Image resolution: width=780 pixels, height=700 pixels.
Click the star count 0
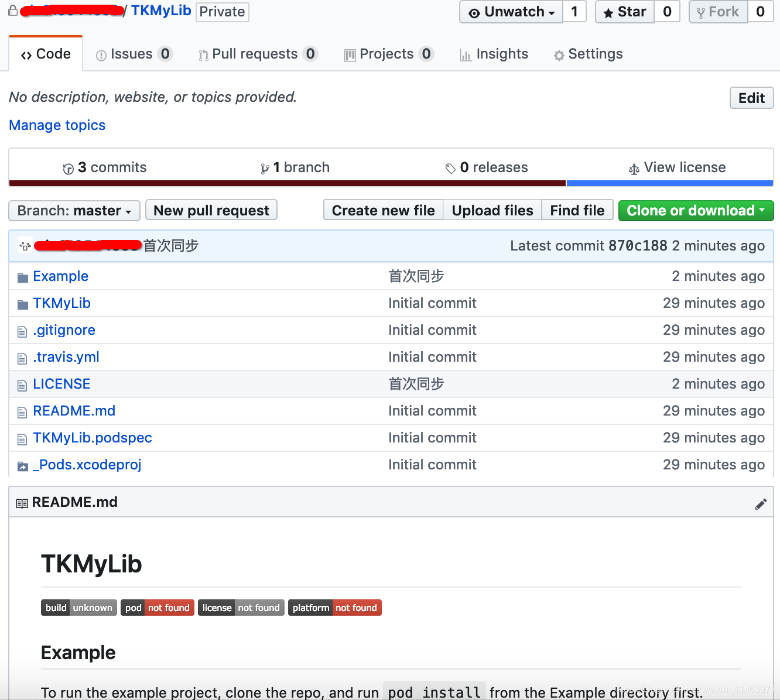667,12
